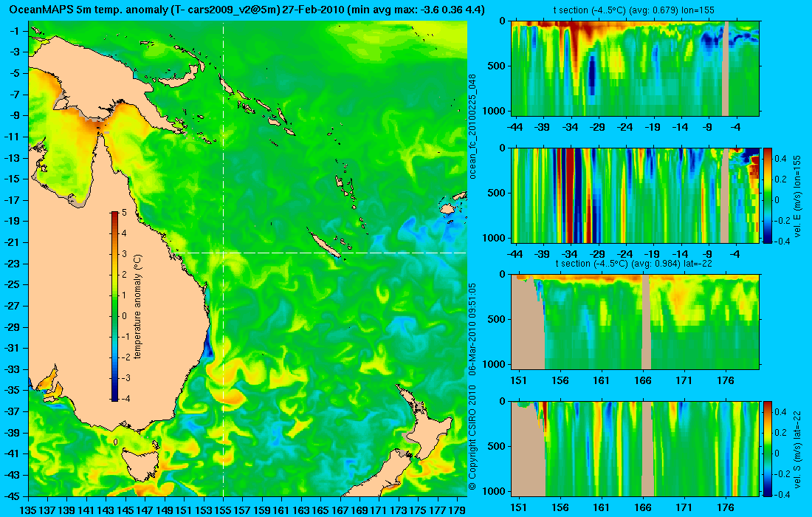Image resolution: width=812 pixels, height=517 pixels.
Task: Open the eastward velocity section plot at lon=155
Action: (x=635, y=195)
